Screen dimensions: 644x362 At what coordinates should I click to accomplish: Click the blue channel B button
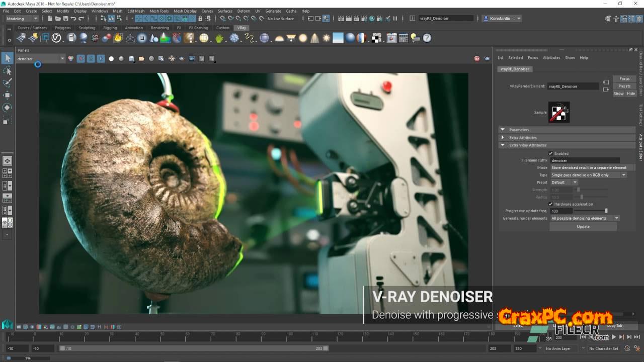(101, 59)
